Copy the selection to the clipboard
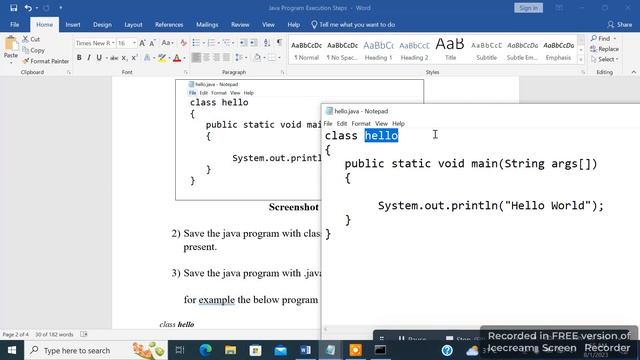Screen dimensions: 640x360 click(33, 50)
